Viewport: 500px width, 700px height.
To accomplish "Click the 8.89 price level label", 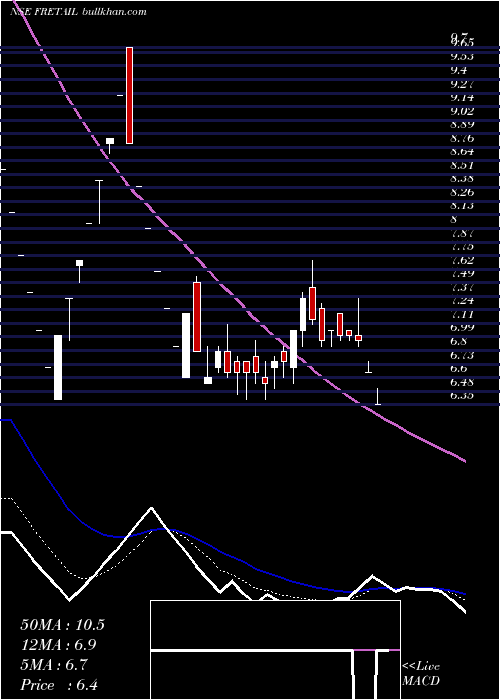I will click(462, 125).
